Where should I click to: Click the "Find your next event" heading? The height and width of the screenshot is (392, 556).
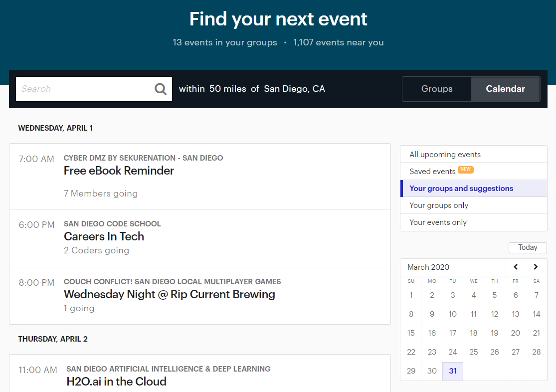pos(278,19)
